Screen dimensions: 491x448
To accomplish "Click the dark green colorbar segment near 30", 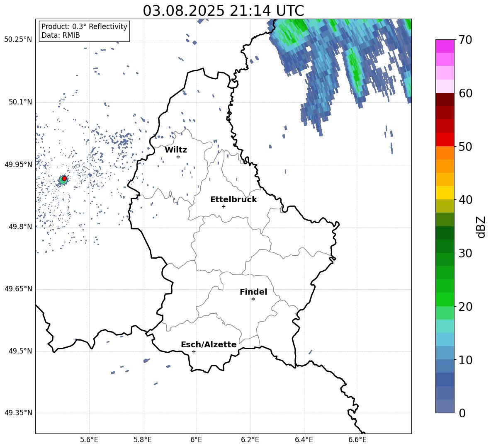I will (445, 246).
